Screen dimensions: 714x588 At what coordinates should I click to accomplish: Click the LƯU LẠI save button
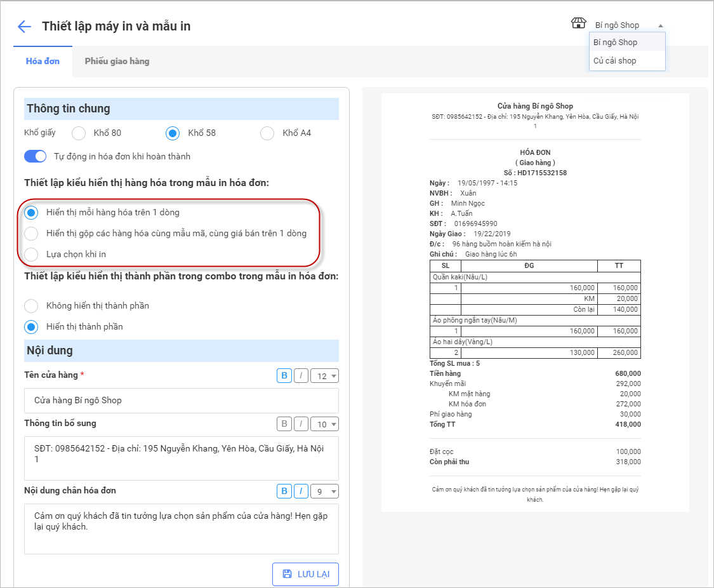tap(305, 574)
